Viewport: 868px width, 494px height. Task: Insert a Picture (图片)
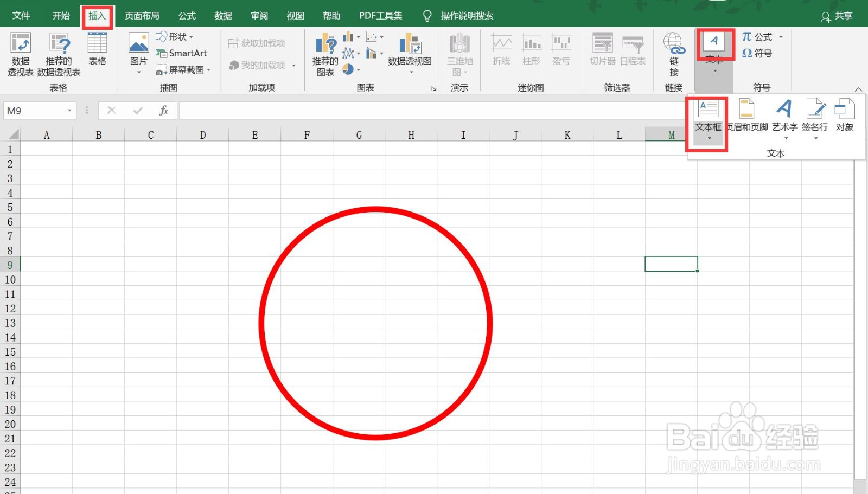click(x=139, y=53)
